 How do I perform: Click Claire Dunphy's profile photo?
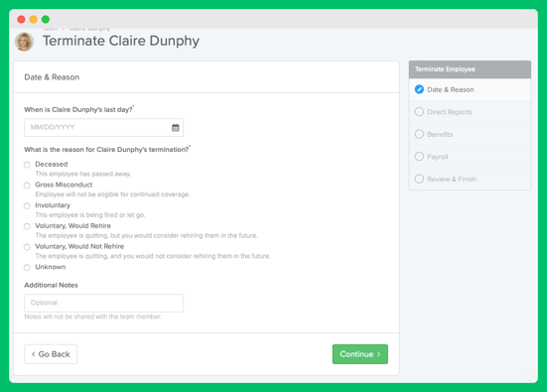pos(24,42)
